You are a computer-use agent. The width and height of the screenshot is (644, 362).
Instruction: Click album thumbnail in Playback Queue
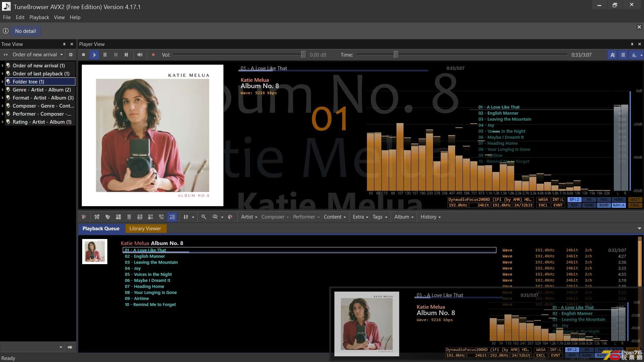click(x=95, y=251)
